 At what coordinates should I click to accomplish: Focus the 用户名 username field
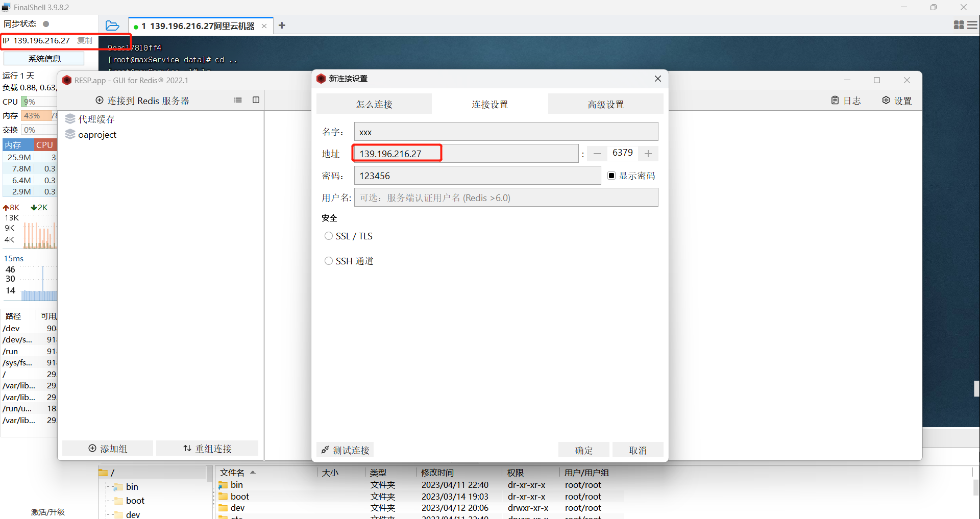(x=506, y=197)
